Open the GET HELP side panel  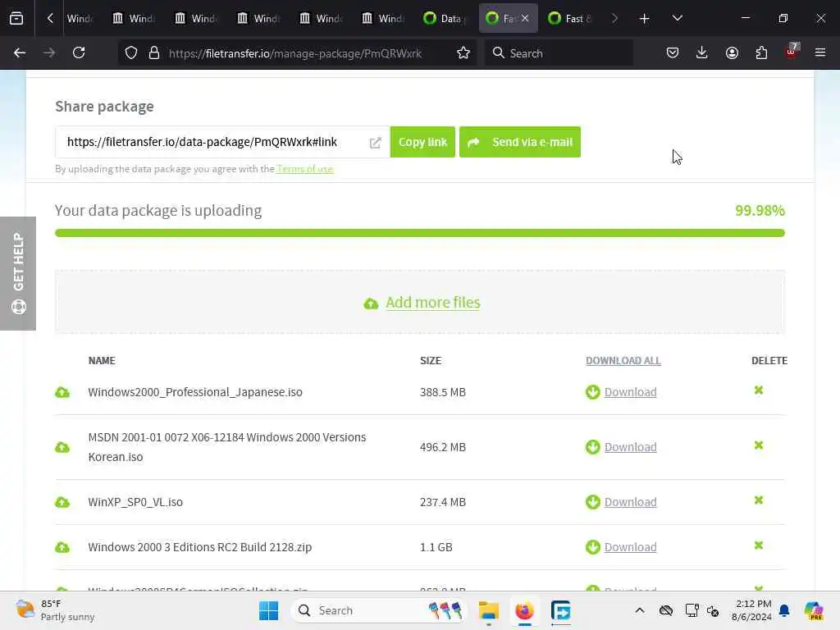[18, 273]
